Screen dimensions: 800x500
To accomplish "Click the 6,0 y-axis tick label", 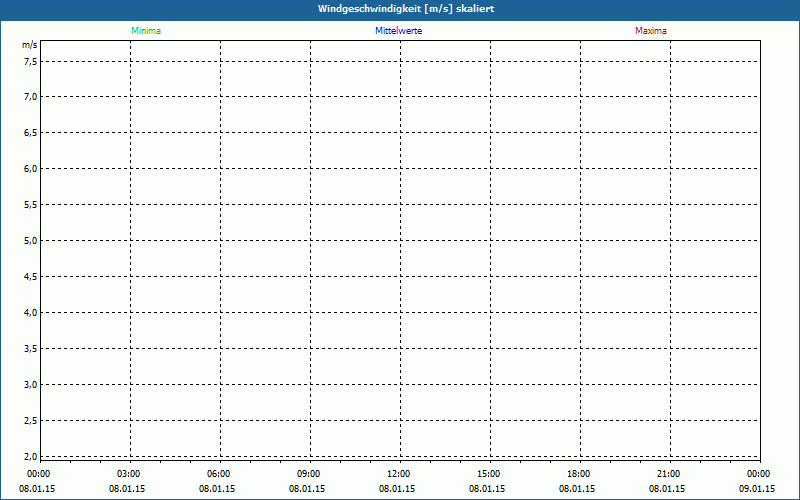I will (x=30, y=169).
